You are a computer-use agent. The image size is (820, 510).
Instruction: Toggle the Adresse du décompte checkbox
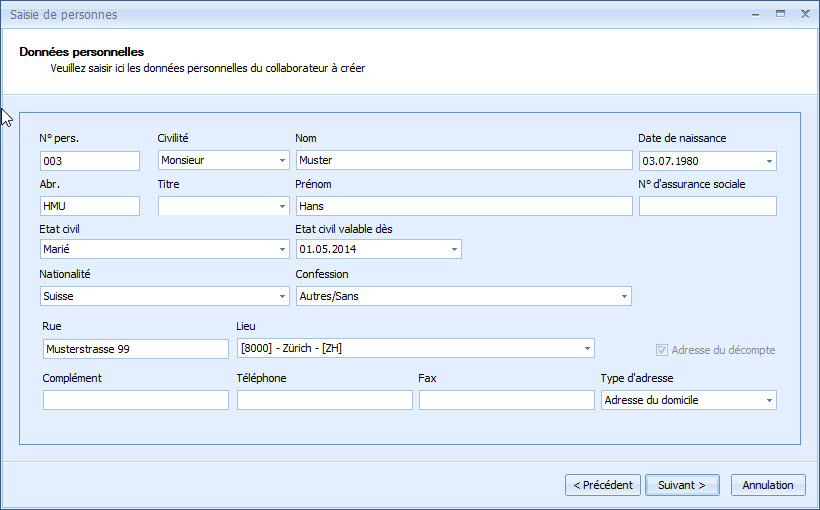coord(662,350)
